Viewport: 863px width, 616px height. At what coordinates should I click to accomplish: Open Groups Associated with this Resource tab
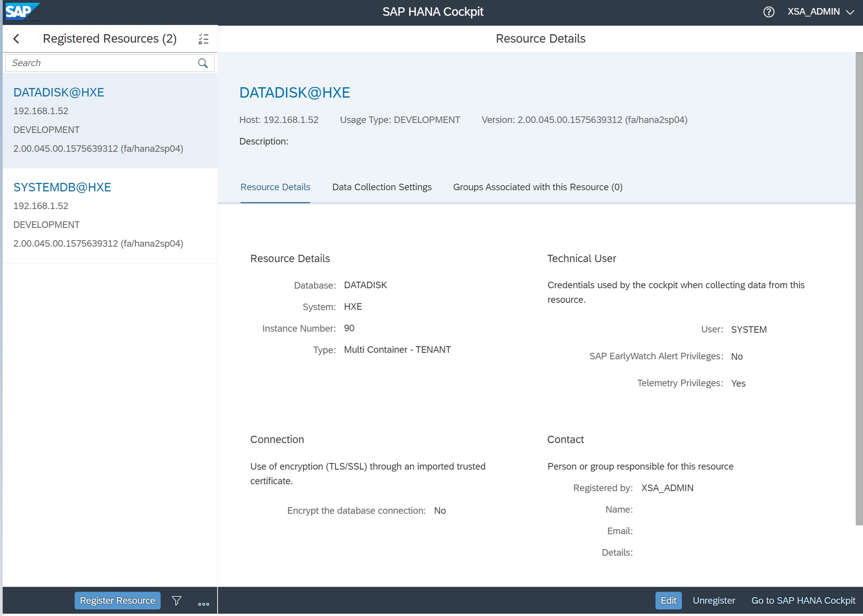[538, 187]
